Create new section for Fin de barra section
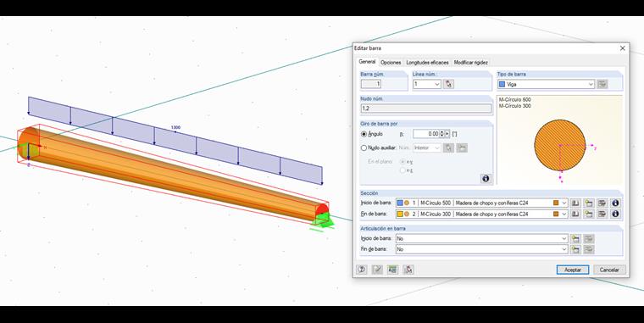The image size is (644, 323). tap(589, 214)
